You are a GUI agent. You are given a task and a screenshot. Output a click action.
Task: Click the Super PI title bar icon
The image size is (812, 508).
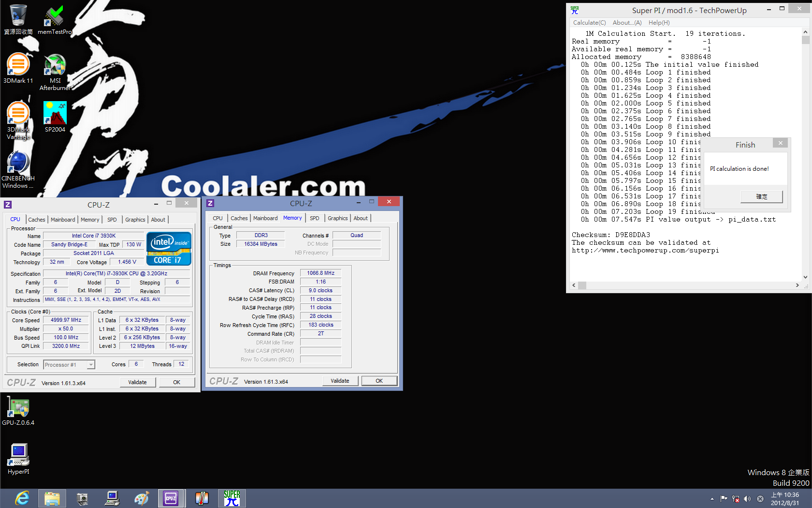575,10
